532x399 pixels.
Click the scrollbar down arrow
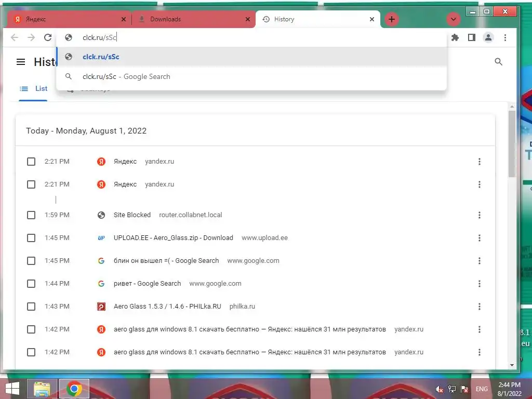[x=512, y=365]
